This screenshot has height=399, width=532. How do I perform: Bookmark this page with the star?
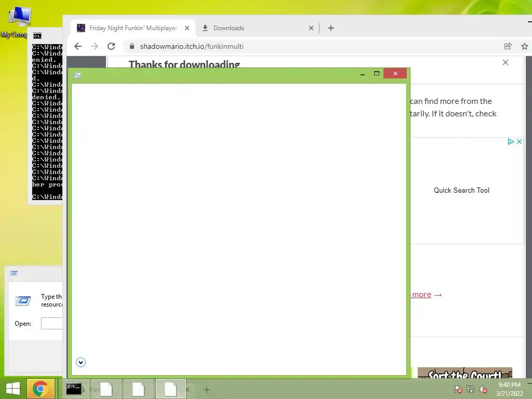click(525, 46)
